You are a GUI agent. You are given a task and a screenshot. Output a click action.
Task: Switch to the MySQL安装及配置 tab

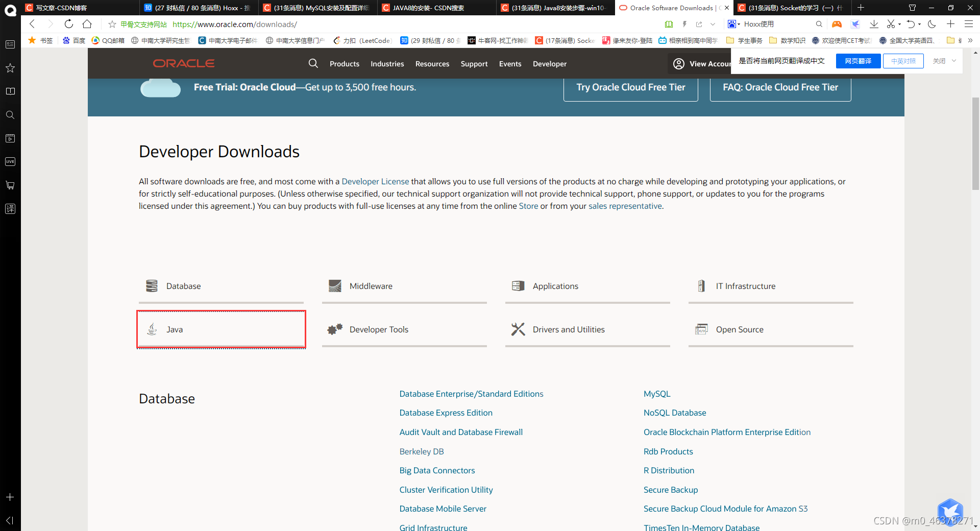point(318,8)
